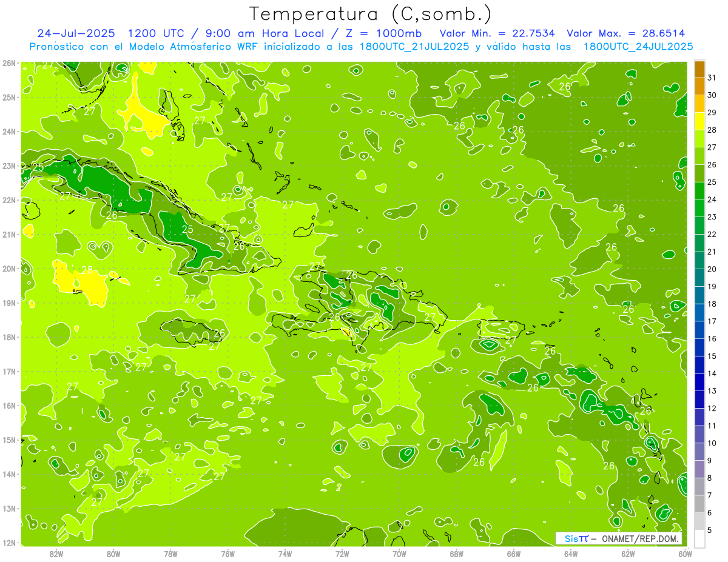Image resolution: width=728 pixels, height=562 pixels.
Task: Click the legend value 20
Action: tap(712, 269)
